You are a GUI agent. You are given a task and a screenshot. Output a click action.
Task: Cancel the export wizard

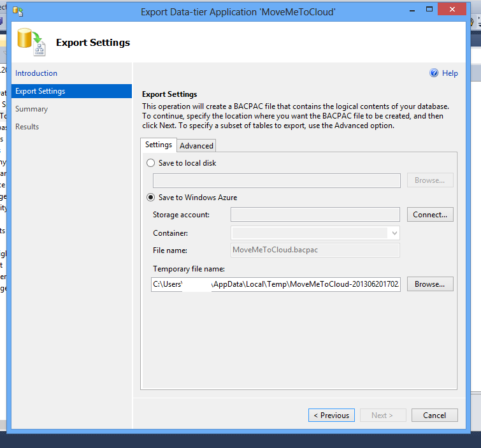(x=433, y=415)
